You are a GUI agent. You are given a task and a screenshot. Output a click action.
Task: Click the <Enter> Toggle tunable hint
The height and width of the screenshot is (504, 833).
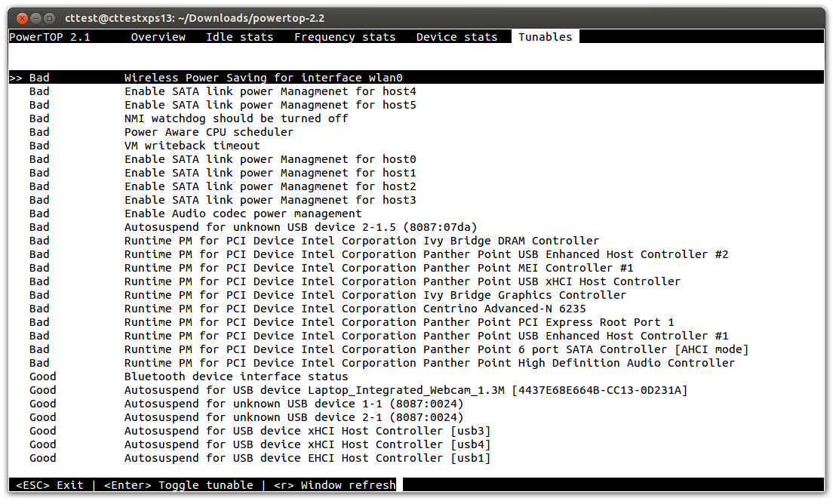(x=179, y=485)
